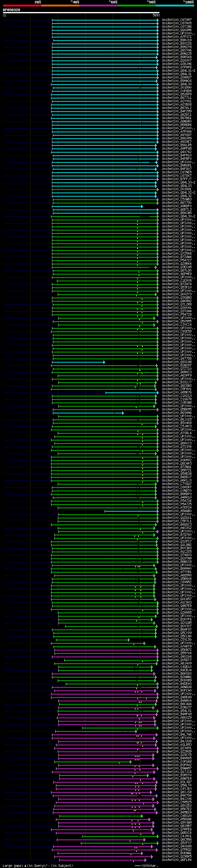This screenshot has height=868, width=197.
Task: Select hit name UniRef100_A7PVH4
Action: click(x=177, y=132)
